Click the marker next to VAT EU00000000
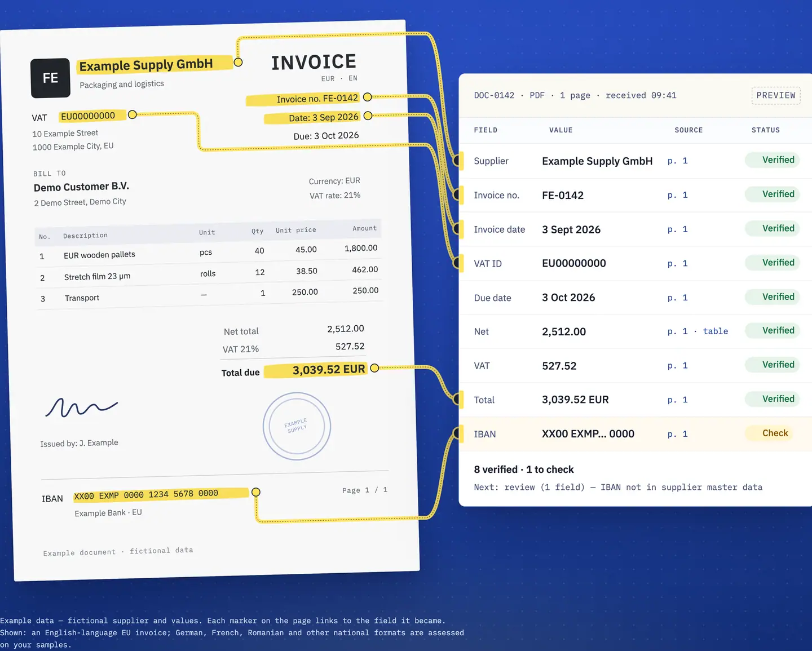812x651 pixels. [133, 114]
